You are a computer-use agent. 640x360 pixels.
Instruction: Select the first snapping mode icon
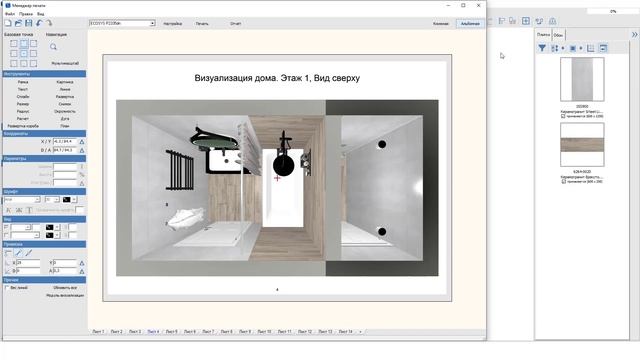click(x=9, y=253)
